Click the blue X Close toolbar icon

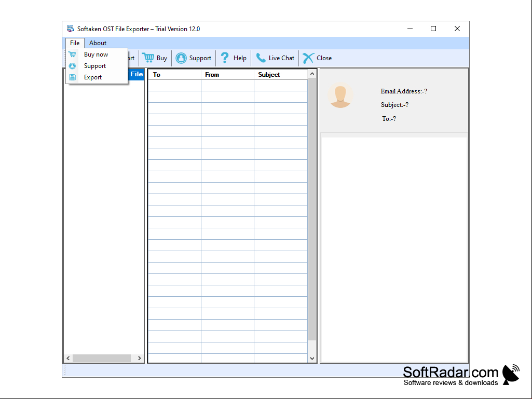308,58
